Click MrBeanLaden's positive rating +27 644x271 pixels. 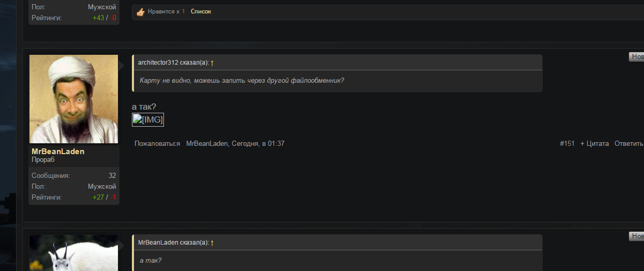tap(98, 197)
